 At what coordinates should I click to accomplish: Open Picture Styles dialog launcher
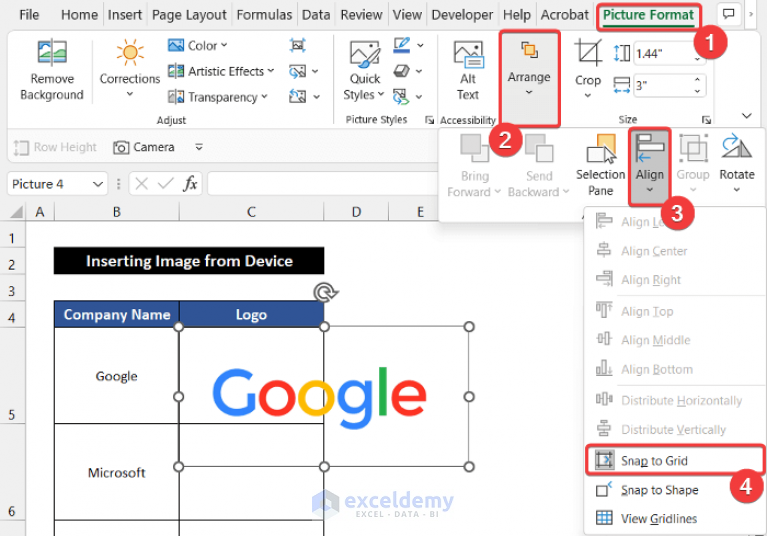[429, 120]
